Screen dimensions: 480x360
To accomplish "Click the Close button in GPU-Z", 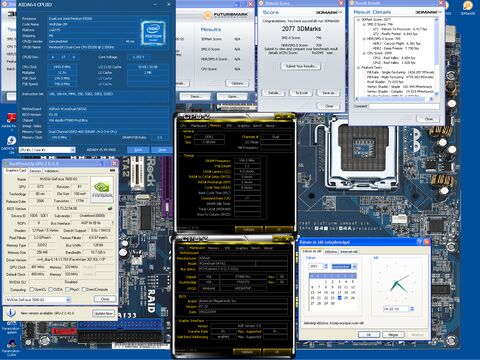I will (105, 299).
